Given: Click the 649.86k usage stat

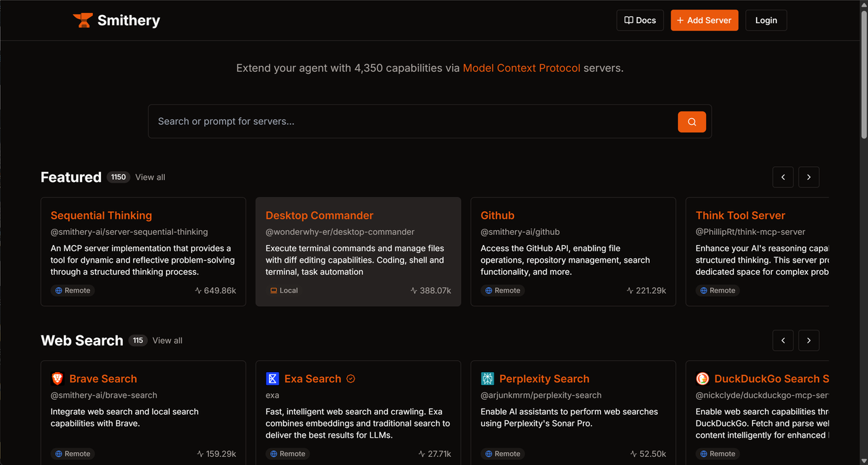Looking at the screenshot, I should [216, 291].
